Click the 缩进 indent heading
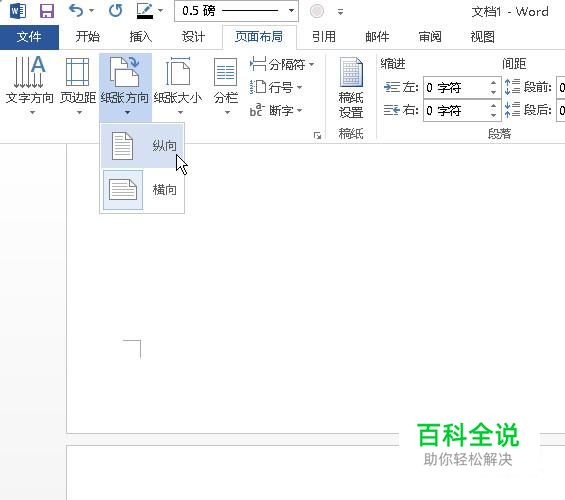 [x=393, y=64]
